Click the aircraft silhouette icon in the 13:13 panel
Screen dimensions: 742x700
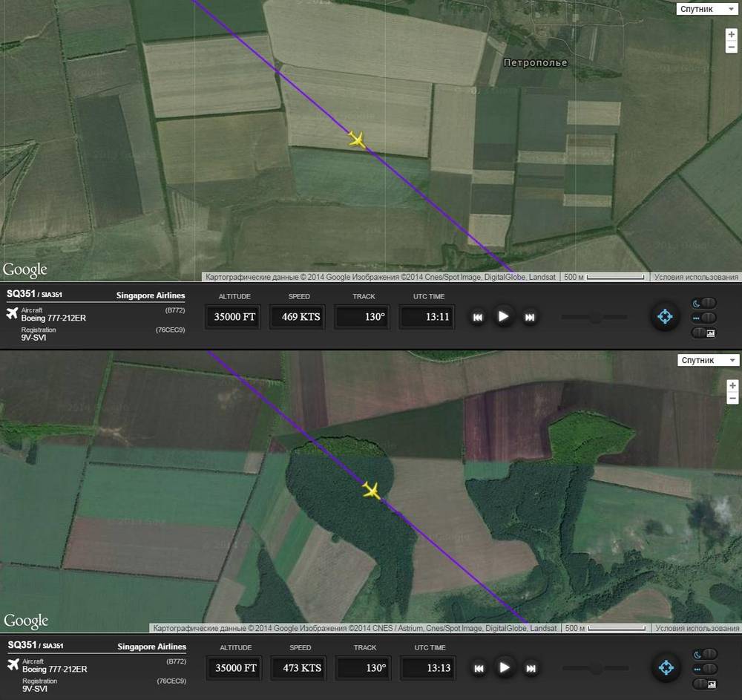click(x=13, y=664)
